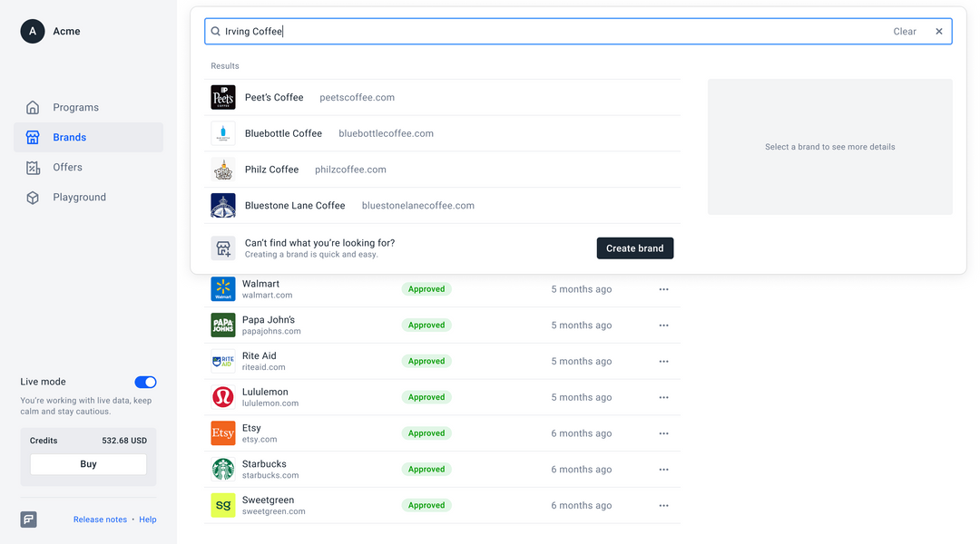980x544 pixels.
Task: Open the Release notes link
Action: [x=100, y=520]
